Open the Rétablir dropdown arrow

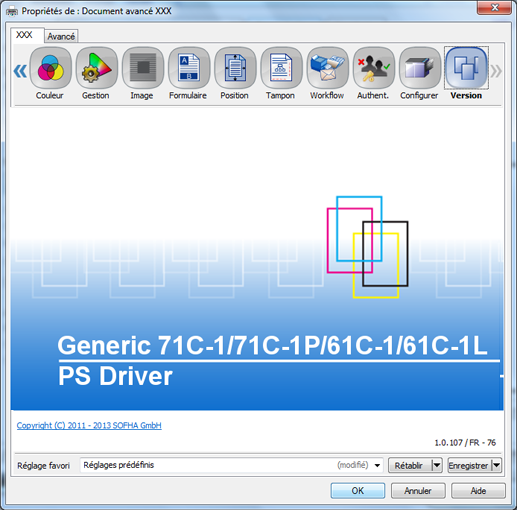coord(437,465)
